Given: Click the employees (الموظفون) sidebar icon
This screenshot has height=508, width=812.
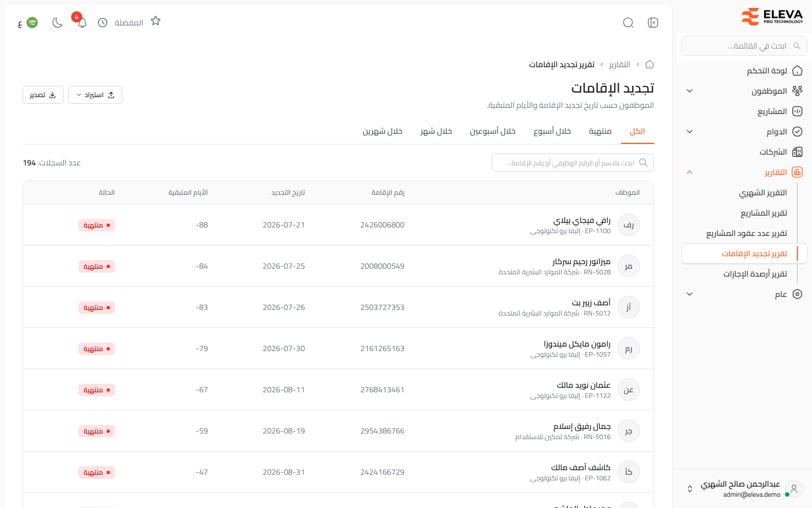Looking at the screenshot, I should (x=797, y=91).
